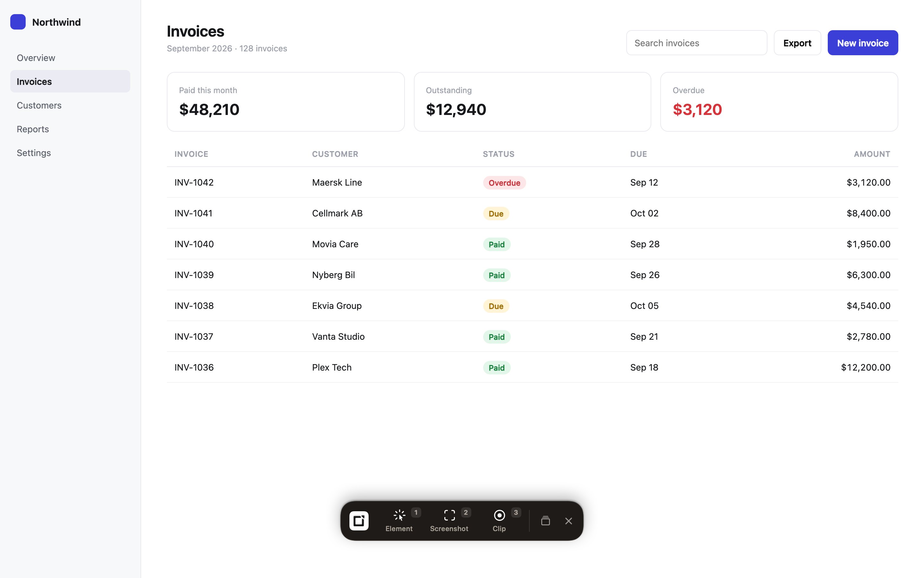The height and width of the screenshot is (578, 924).
Task: Click the Export button
Action: click(797, 43)
